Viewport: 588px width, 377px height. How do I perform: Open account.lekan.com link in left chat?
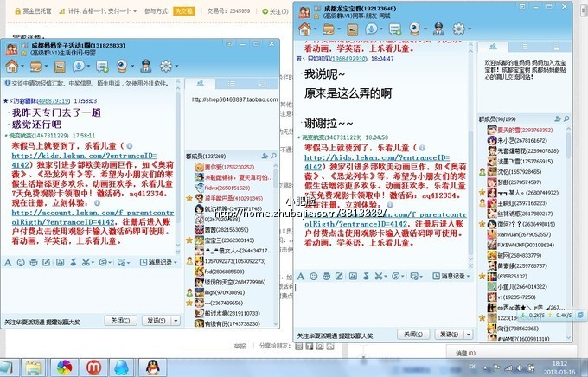click(93, 217)
